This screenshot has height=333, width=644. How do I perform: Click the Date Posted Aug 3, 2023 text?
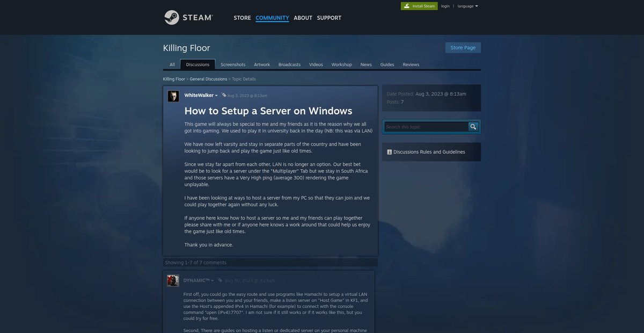pos(427,94)
